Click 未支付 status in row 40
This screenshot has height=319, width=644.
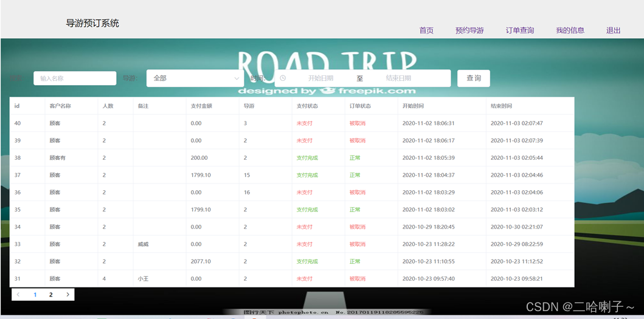point(304,123)
